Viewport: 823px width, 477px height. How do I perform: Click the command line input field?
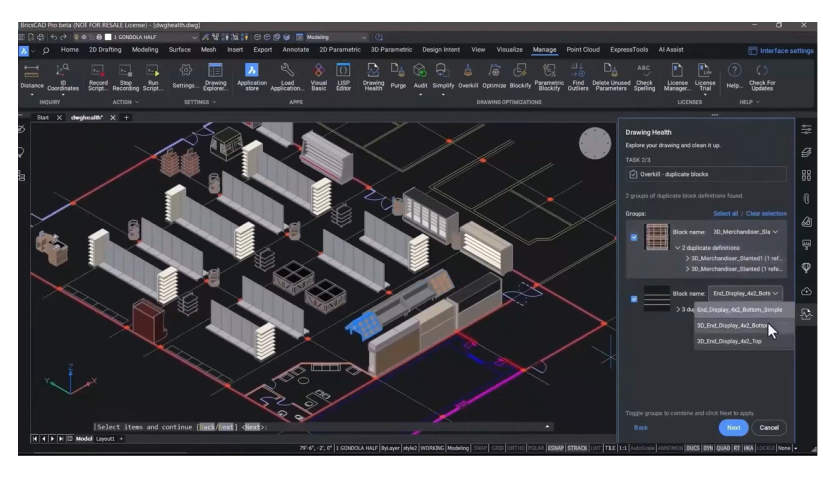click(400, 427)
